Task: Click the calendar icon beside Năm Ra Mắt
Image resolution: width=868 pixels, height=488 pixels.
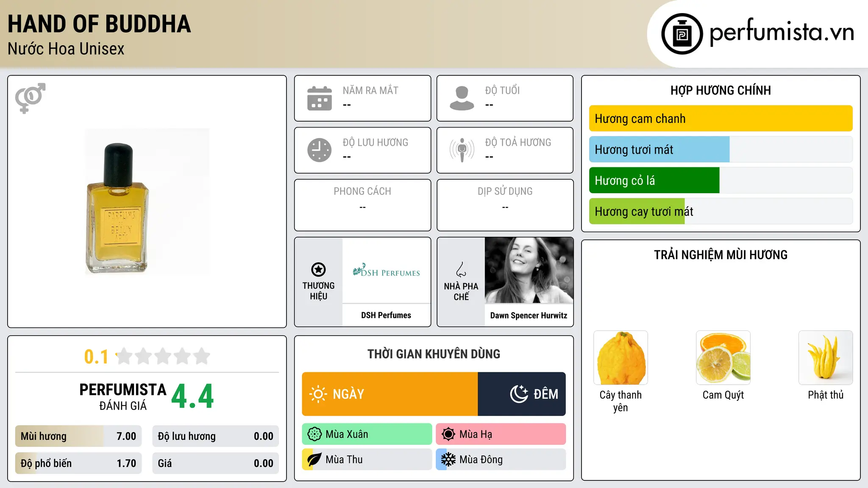Action: pos(320,98)
